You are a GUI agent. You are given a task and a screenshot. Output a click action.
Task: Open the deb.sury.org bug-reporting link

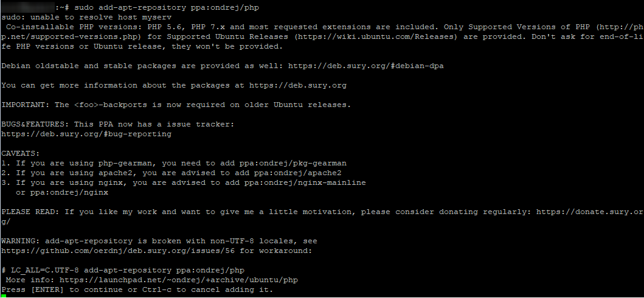click(86, 134)
